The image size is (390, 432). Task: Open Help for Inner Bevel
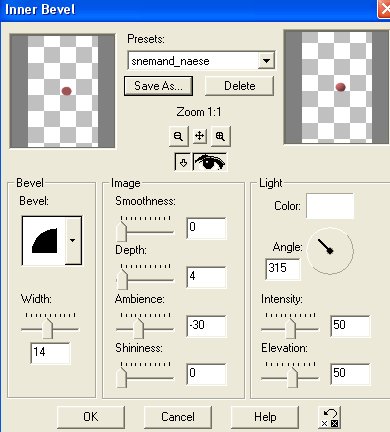point(265,417)
